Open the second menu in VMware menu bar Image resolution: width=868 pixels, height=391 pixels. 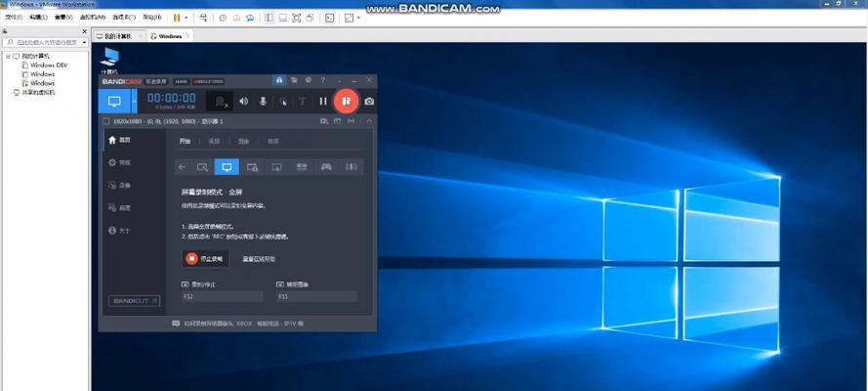pos(38,18)
